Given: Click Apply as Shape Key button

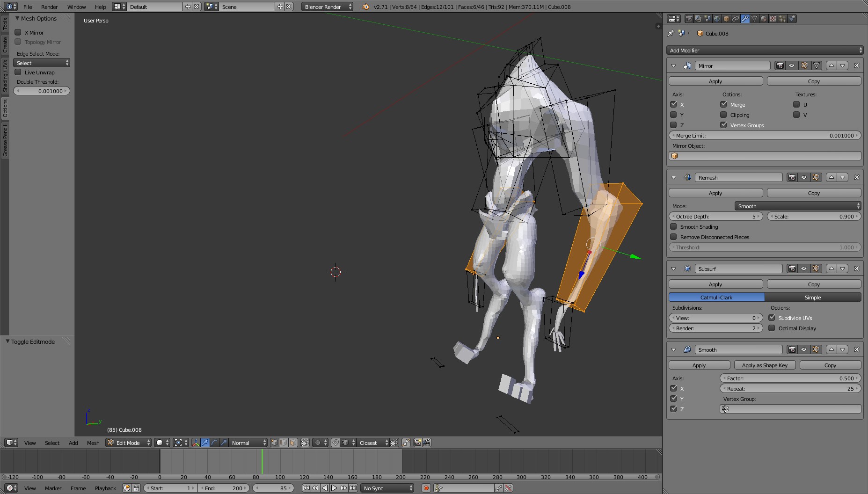Looking at the screenshot, I should coord(765,365).
